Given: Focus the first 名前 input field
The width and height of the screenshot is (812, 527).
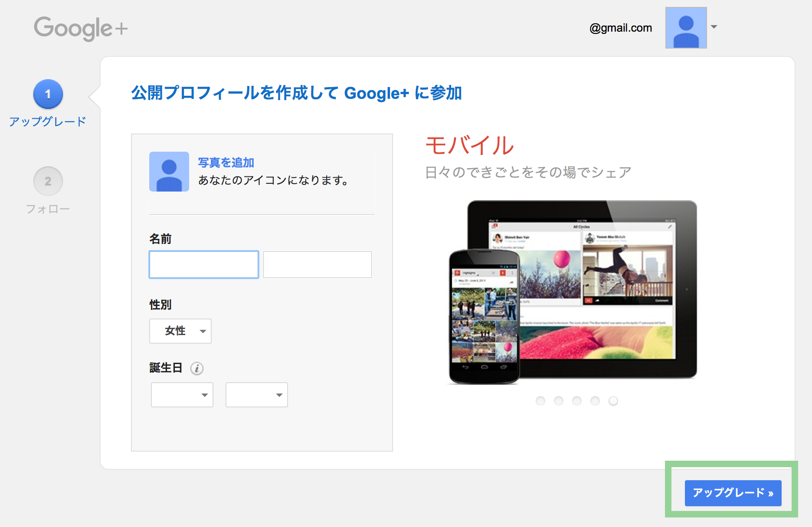Looking at the screenshot, I should (x=204, y=264).
